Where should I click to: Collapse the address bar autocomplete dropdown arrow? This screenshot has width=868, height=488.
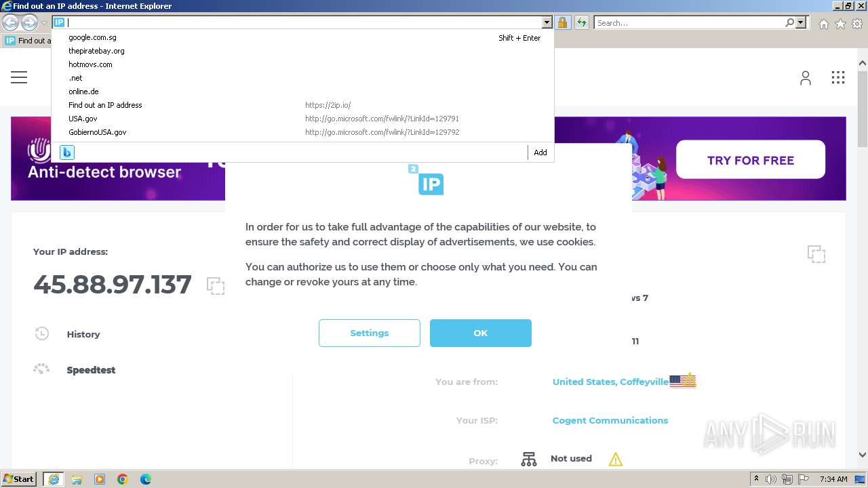tap(547, 22)
